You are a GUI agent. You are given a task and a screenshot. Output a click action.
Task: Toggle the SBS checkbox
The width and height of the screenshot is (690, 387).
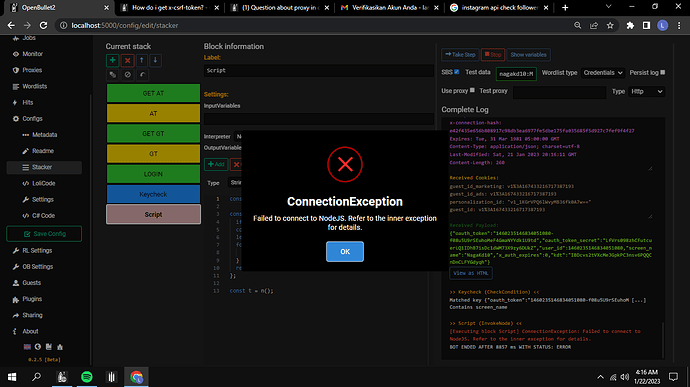pyautogui.click(x=456, y=72)
